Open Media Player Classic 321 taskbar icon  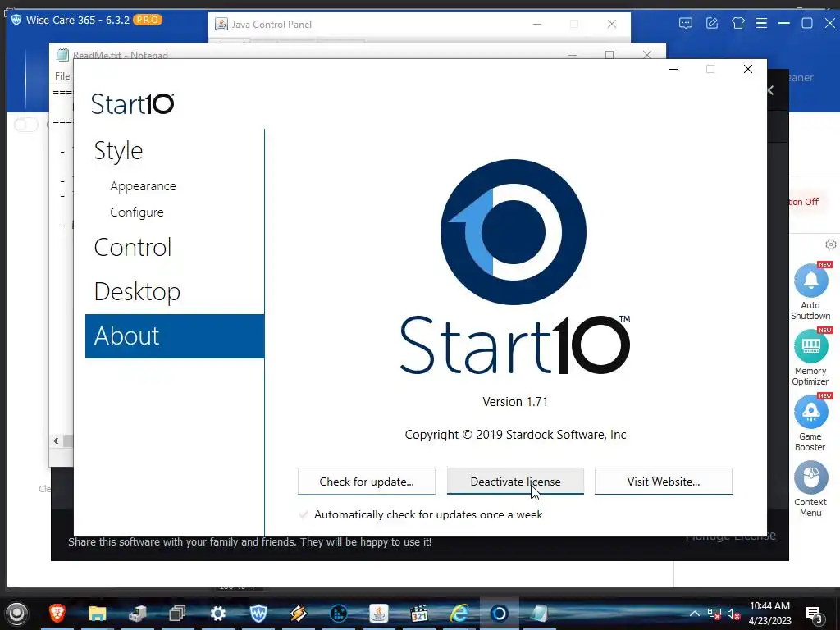click(419, 613)
